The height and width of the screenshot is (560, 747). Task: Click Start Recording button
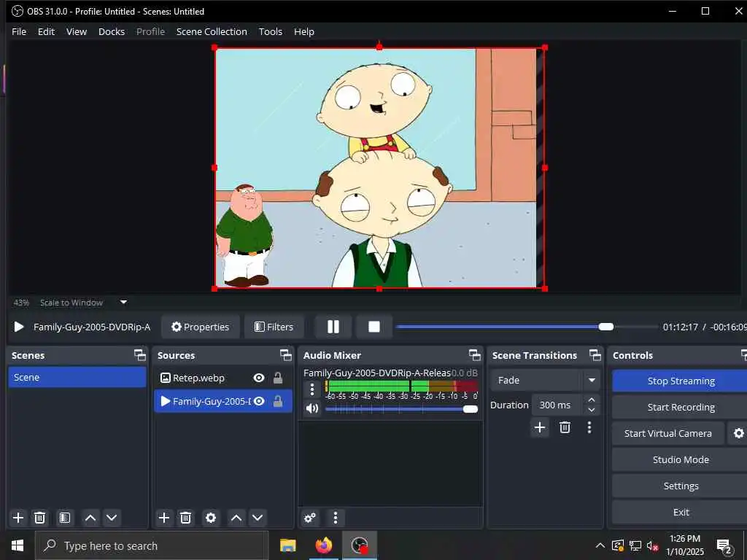[x=681, y=407]
